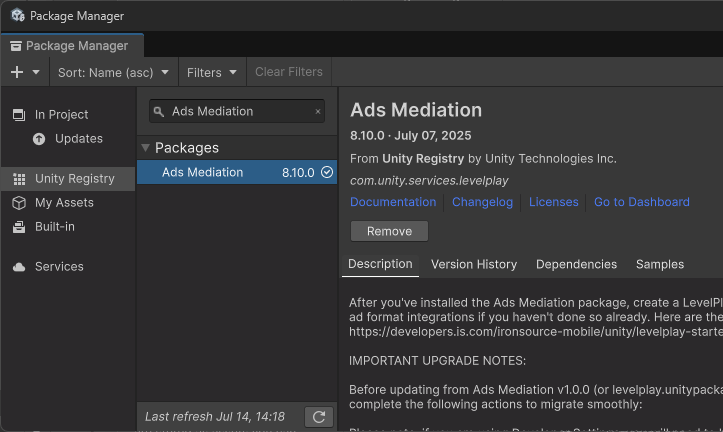The height and width of the screenshot is (432, 723).
Task: Open the Sort: Name (asc) dropdown
Action: 113,72
